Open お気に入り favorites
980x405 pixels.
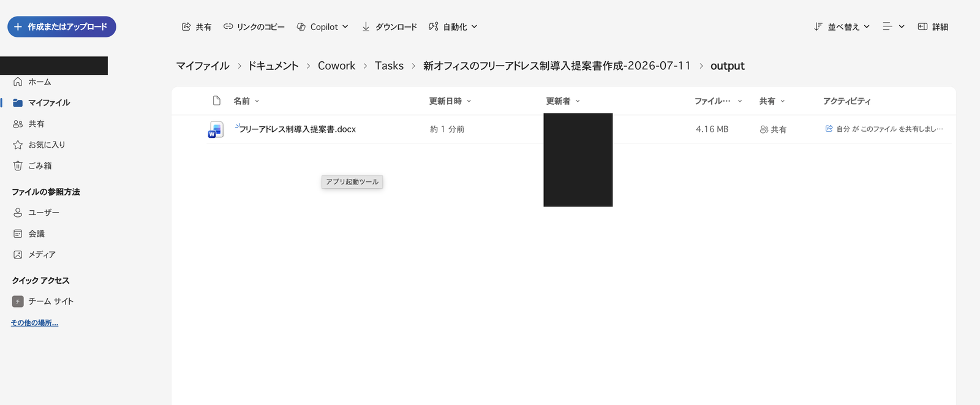tap(47, 145)
